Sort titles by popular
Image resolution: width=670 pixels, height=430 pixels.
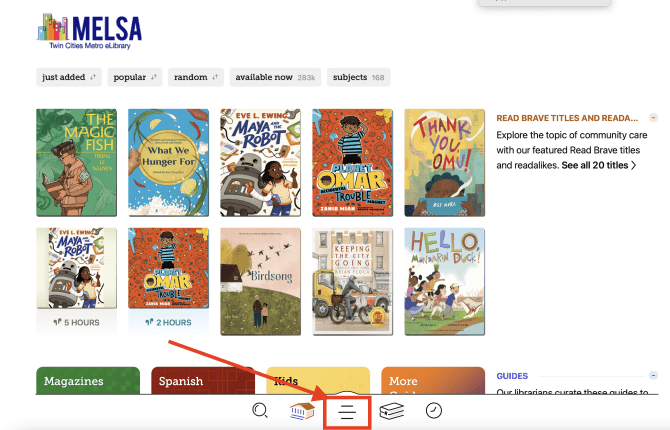(135, 77)
